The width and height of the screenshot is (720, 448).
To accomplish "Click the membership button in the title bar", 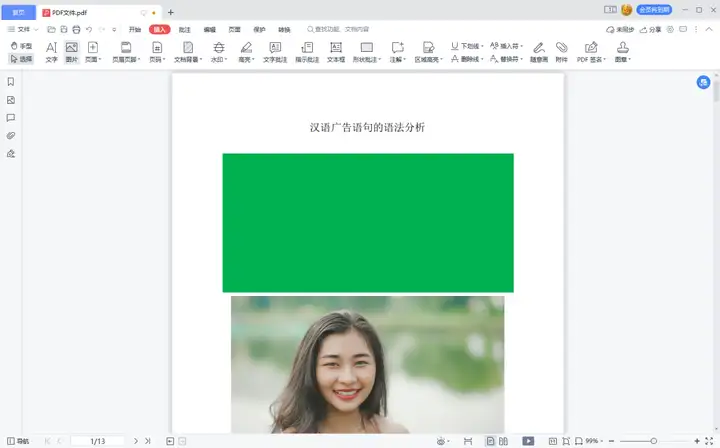I will tap(654, 10).
